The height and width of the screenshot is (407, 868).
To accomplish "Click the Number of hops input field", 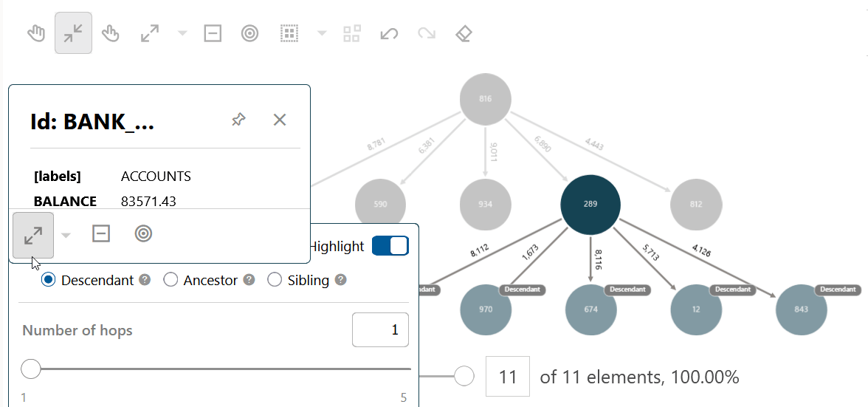I will pyautogui.click(x=380, y=330).
